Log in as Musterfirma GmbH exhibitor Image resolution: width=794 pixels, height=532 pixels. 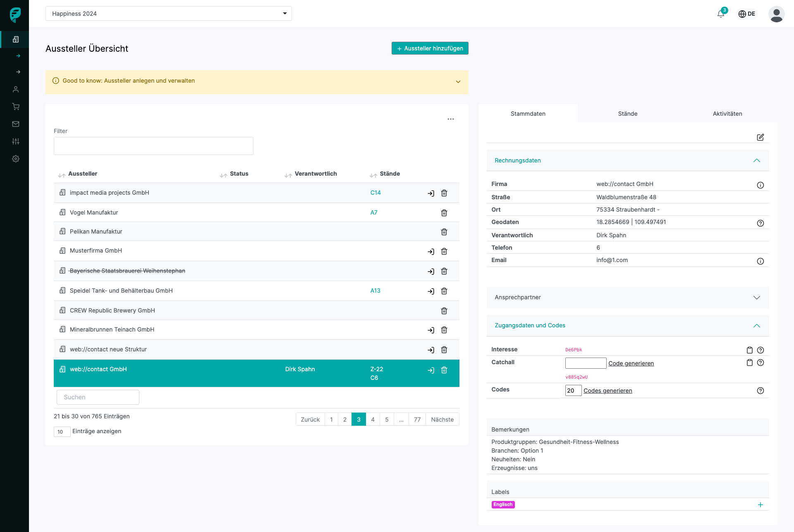point(431,252)
